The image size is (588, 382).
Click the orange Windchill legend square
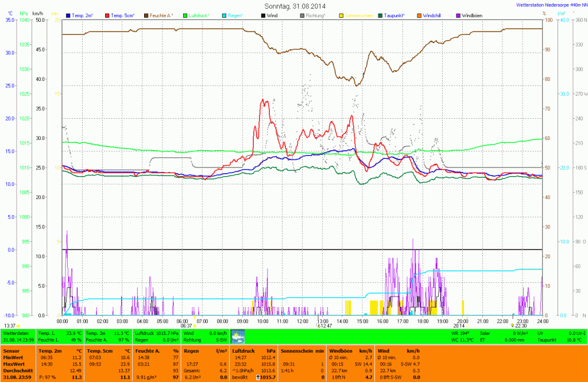click(419, 15)
